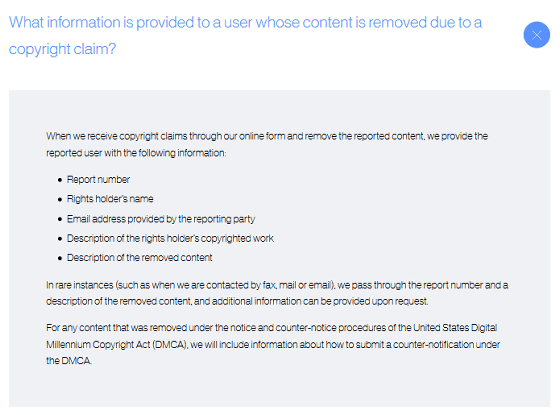Select the "Description of the removed content" item

[140, 258]
